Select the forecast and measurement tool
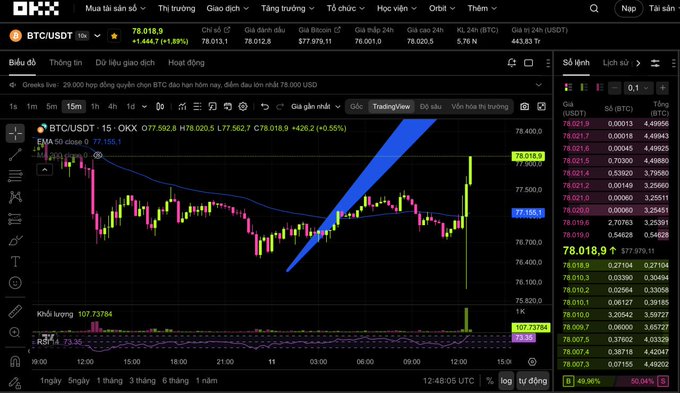This screenshot has height=393, width=680. pyautogui.click(x=15, y=219)
